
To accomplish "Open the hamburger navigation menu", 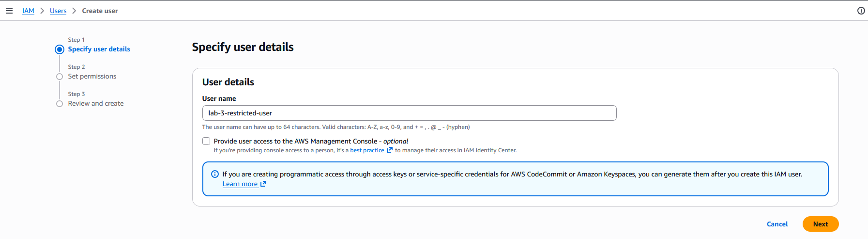I will point(9,11).
